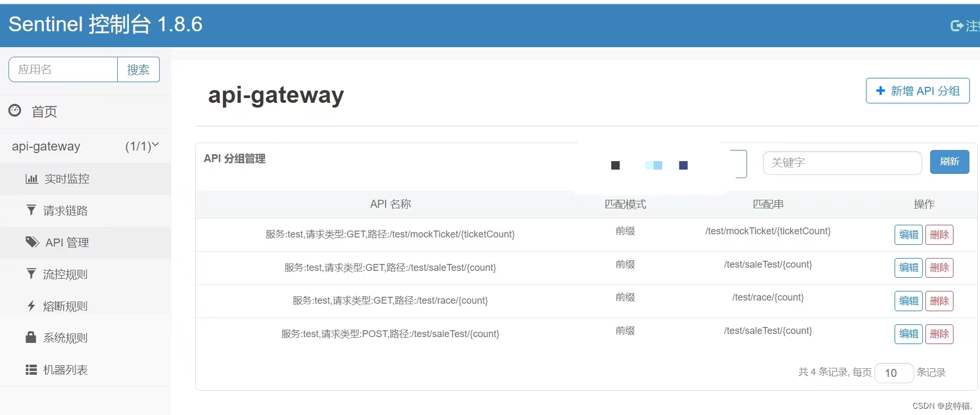Click the logout icon in the header

coord(957,25)
